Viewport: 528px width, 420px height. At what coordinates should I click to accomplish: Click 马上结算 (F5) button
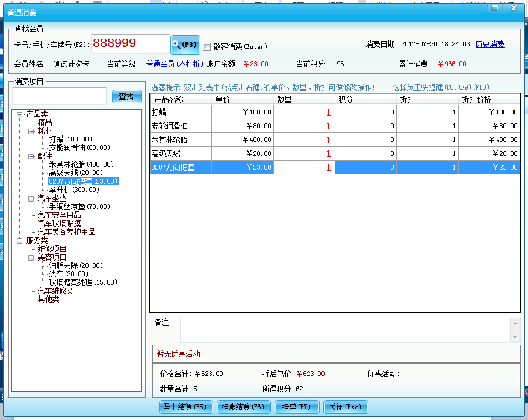[186, 407]
